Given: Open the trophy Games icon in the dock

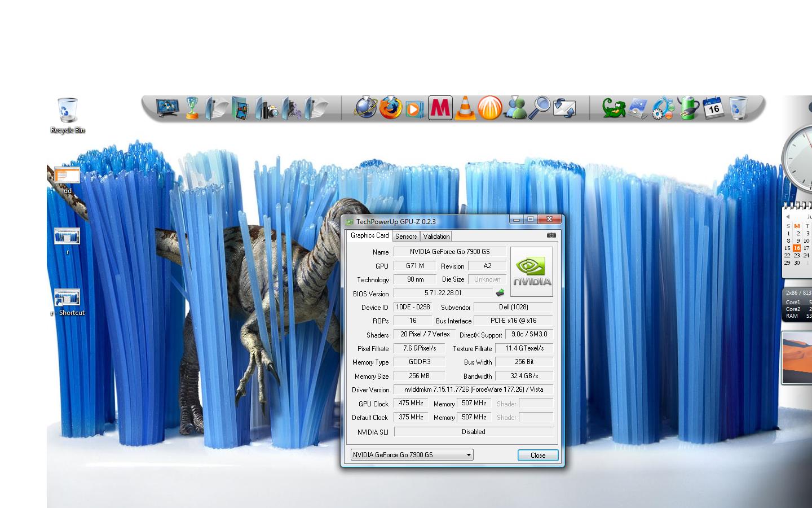Looking at the screenshot, I should 192,107.
